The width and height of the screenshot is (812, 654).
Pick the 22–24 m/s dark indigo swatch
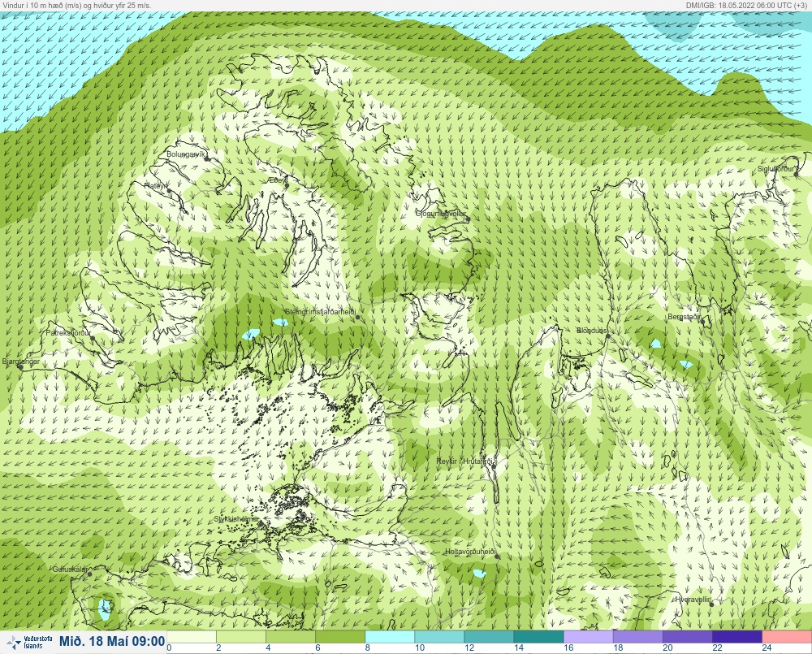[x=737, y=636]
